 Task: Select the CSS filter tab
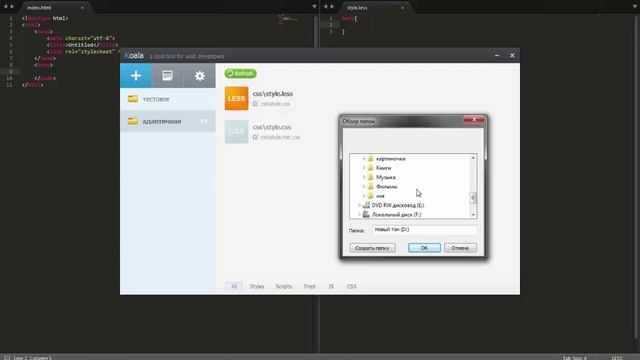point(351,286)
